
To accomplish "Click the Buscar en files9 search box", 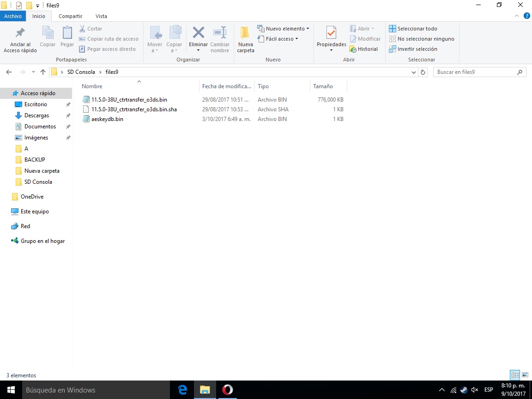I will (476, 72).
